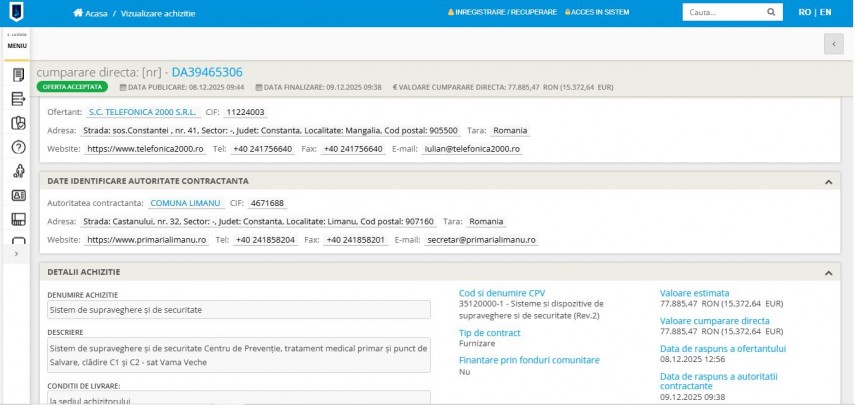This screenshot has height=405, width=855.
Task: Open Inregistrare / Recuperare menu item
Action: (x=501, y=13)
